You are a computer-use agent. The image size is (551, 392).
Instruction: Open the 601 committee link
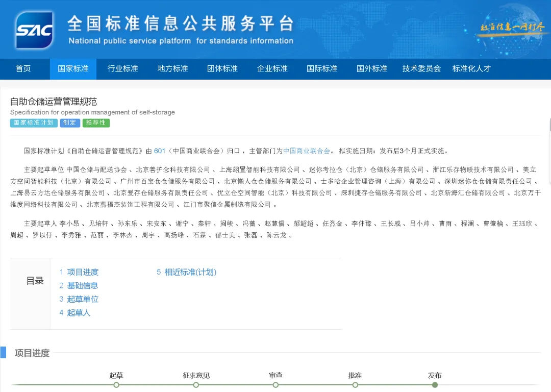click(160, 151)
